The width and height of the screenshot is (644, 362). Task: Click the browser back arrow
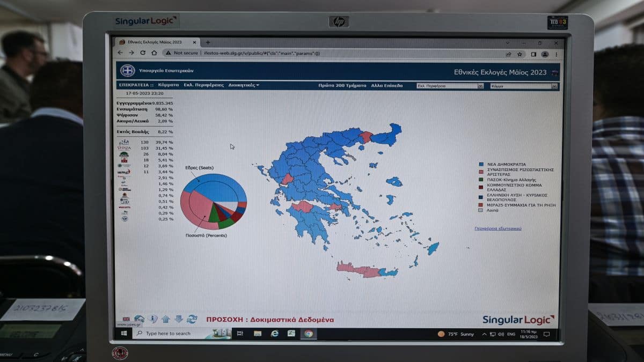coord(120,53)
